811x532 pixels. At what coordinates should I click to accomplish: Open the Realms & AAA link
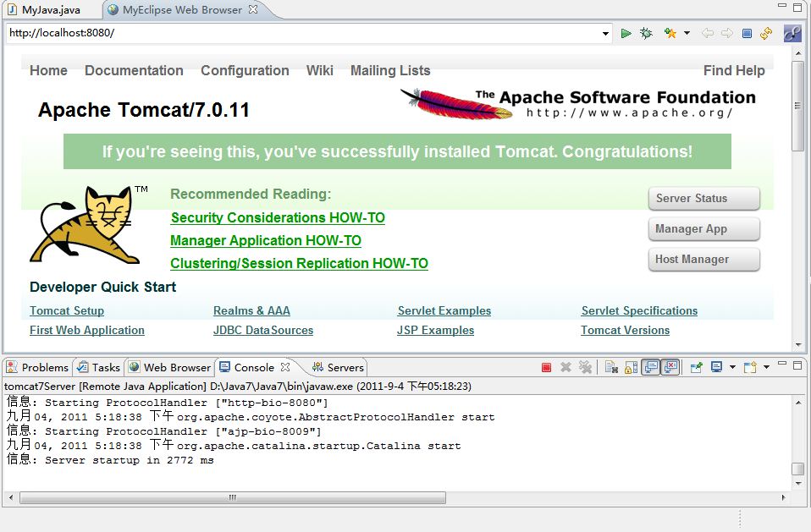[x=252, y=311]
